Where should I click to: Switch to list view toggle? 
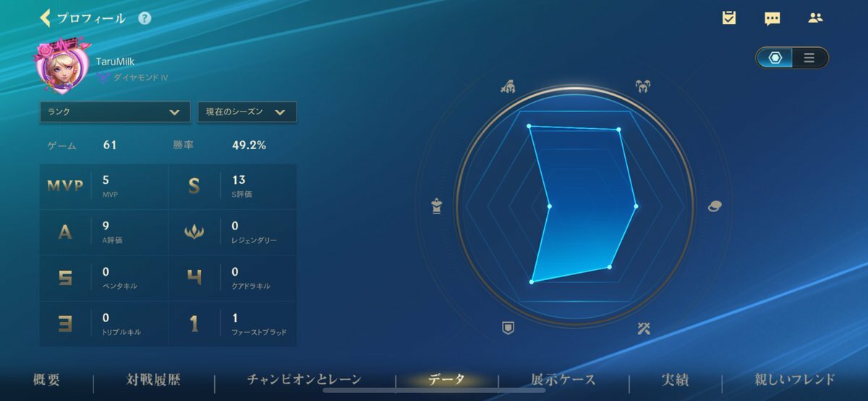point(809,58)
